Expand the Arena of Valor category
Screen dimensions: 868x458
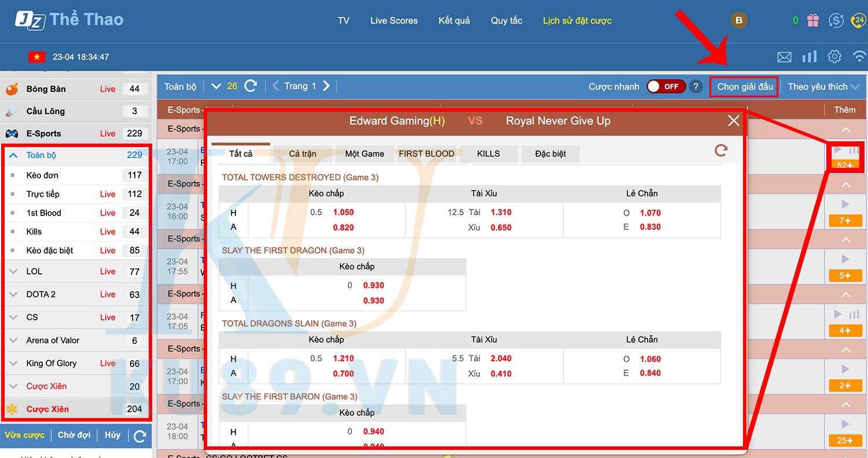coord(14,340)
